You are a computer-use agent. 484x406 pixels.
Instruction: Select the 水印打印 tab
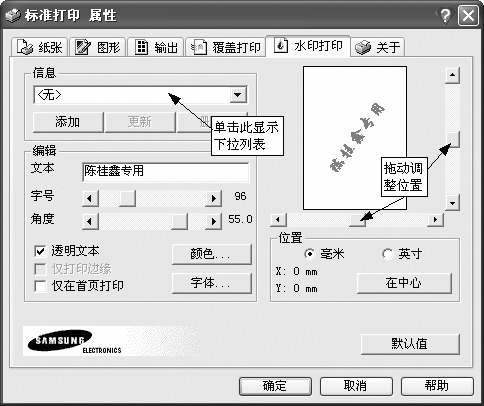(x=308, y=46)
